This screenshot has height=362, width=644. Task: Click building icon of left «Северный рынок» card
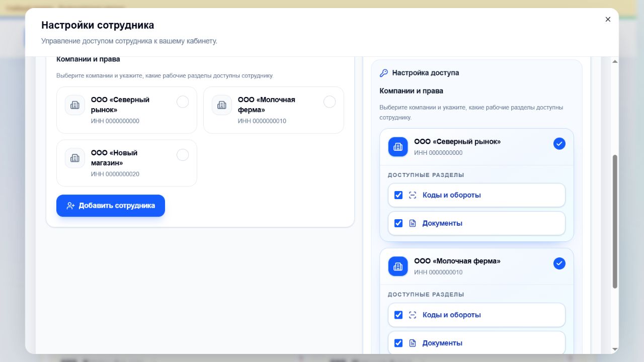[75, 105]
